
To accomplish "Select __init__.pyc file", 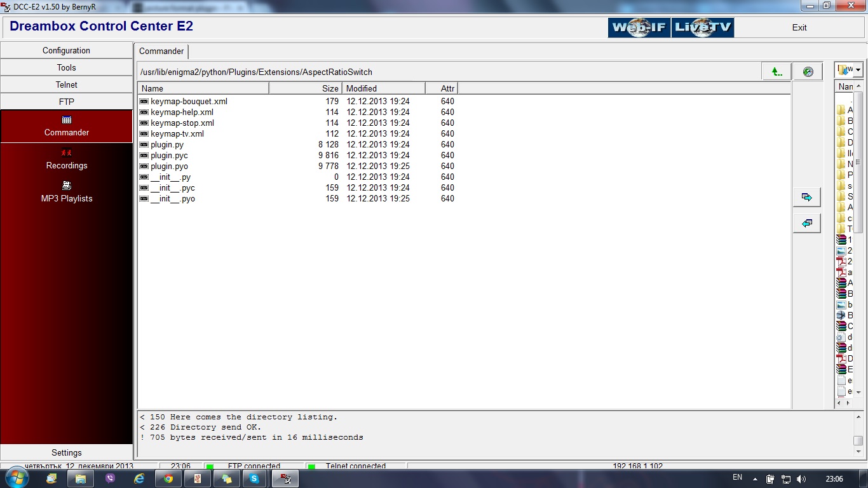I will click(173, 187).
